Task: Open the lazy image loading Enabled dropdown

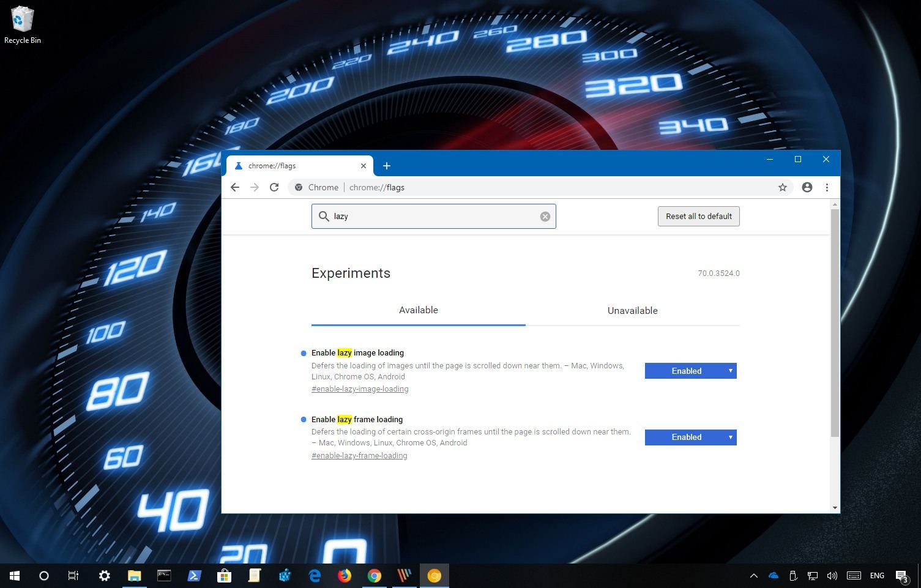Action: (691, 371)
